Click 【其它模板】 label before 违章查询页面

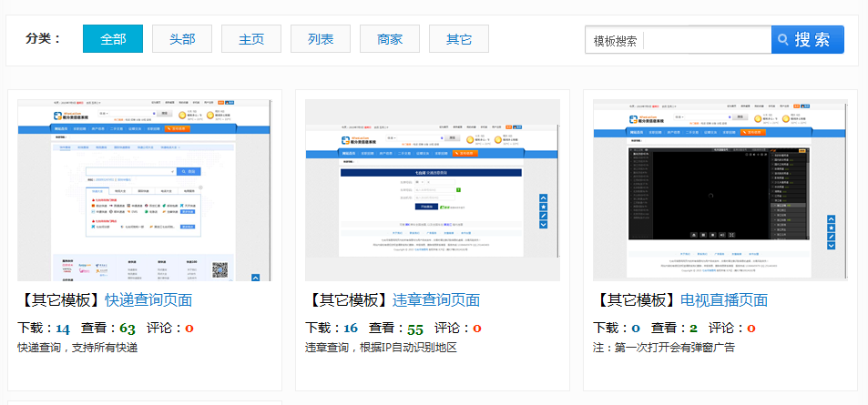[x=349, y=300]
